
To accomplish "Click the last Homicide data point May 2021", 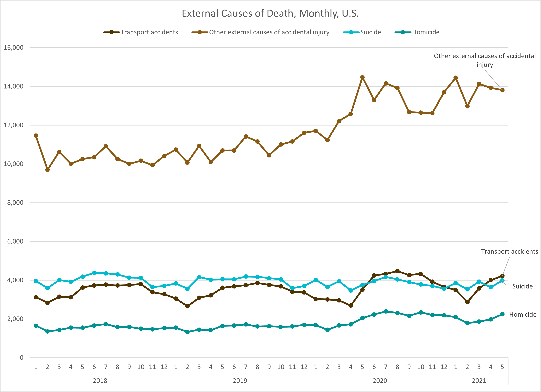I will point(502,314).
